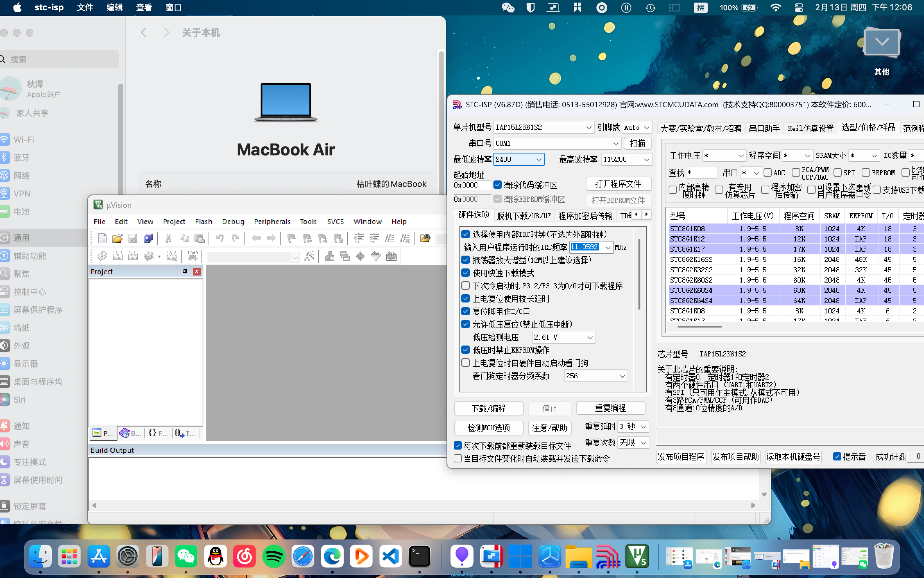Viewport: 924px width, 578px height.
Task: Click the Open file icon in µVision toolbar
Action: click(x=117, y=238)
